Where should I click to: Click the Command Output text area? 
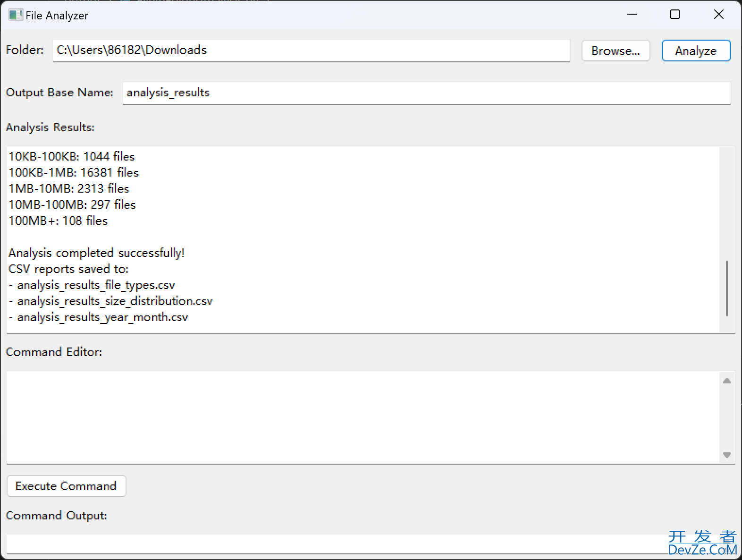tap(330, 543)
